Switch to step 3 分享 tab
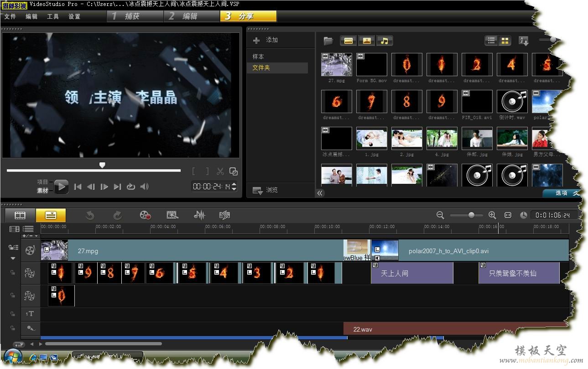Viewport: 588px width, 369px height. [248, 16]
